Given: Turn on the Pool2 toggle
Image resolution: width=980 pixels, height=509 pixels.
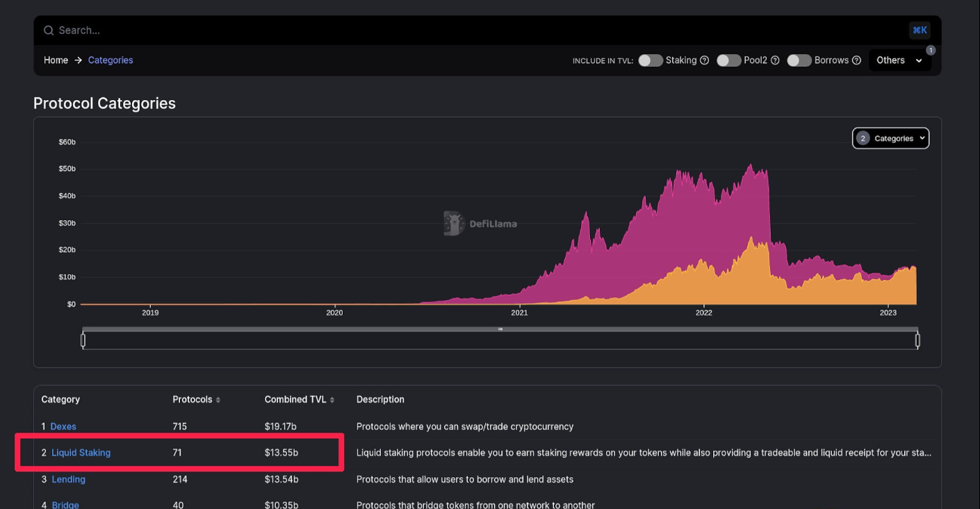Looking at the screenshot, I should click(728, 60).
